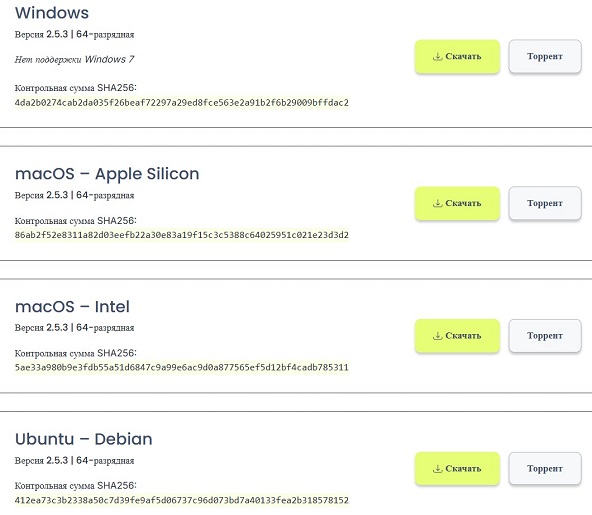This screenshot has width=592, height=515.
Task: Click the Windows section heading
Action: 52,13
